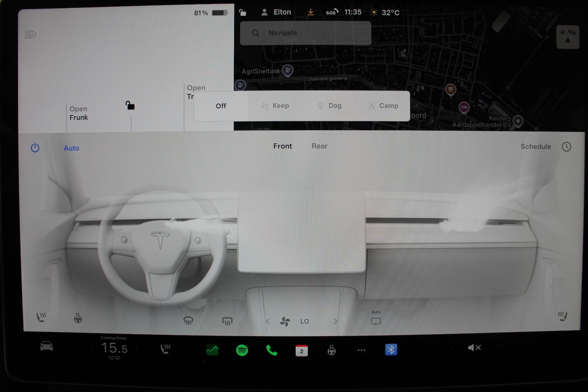Lower cabin temperature with left arrow
The width and height of the screenshot is (588, 392).
[91, 348]
